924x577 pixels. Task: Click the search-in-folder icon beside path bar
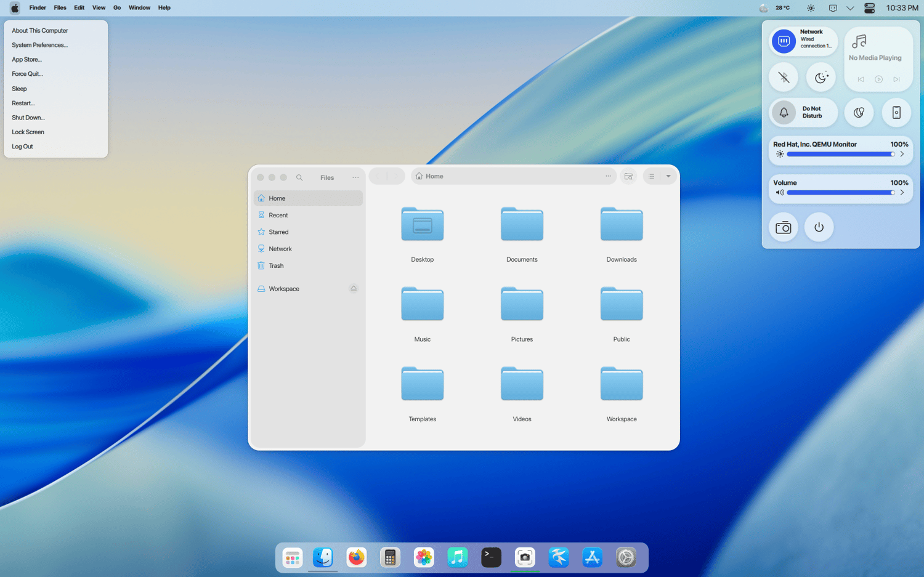(628, 177)
